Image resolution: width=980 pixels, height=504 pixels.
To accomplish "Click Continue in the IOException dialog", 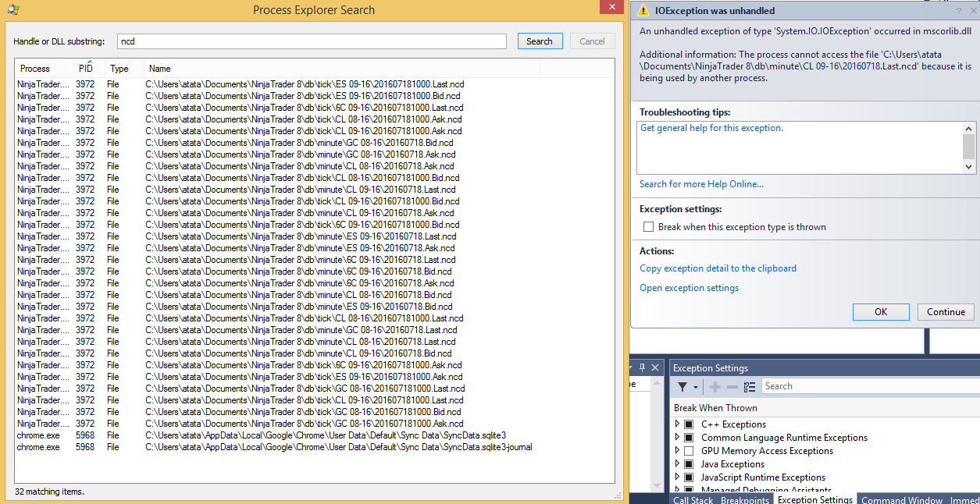I will point(946,311).
